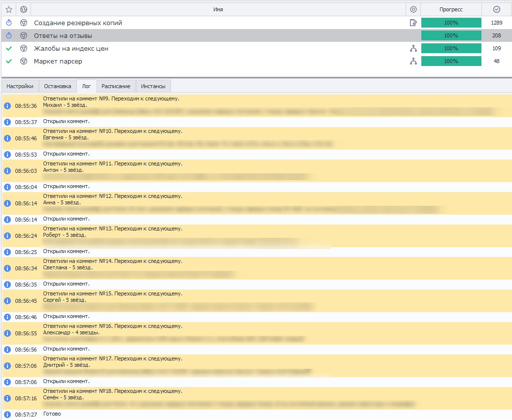The image size is (512, 420).
Task: Select the task Создание резервных копий
Action: (78, 23)
